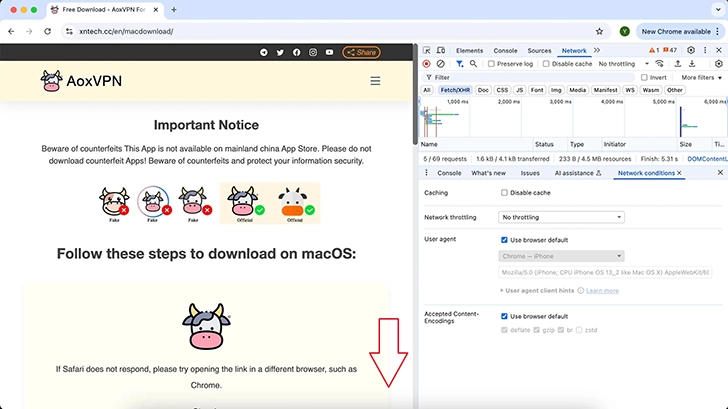Open network search magnifier icon
The width and height of the screenshot is (728, 409).
[x=473, y=64]
